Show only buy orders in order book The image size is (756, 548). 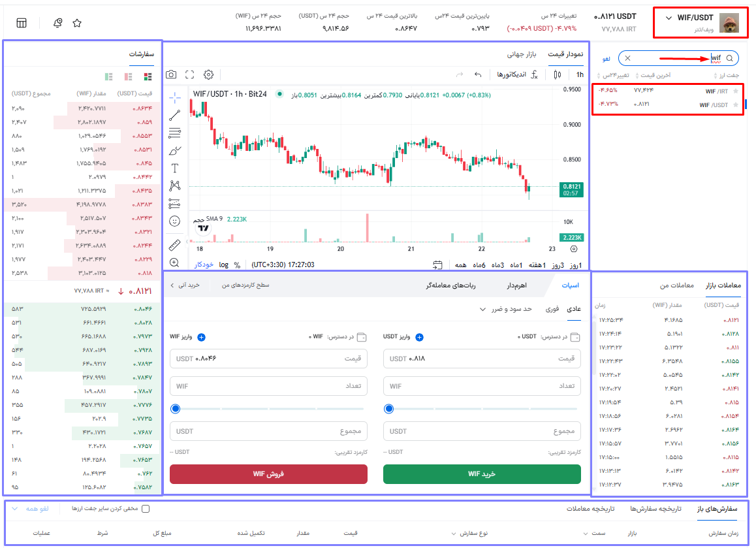(108, 77)
